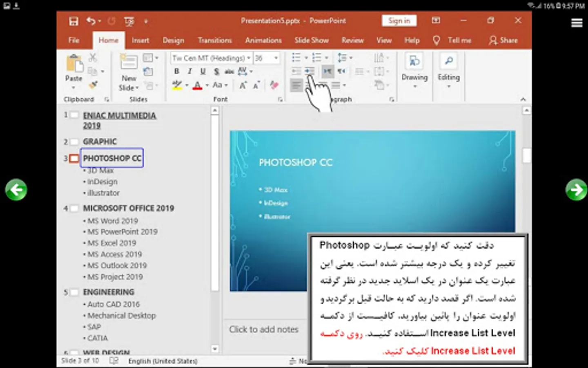This screenshot has height=368, width=588.
Task: Open the Clipboard pane launcher
Action: coord(107,99)
